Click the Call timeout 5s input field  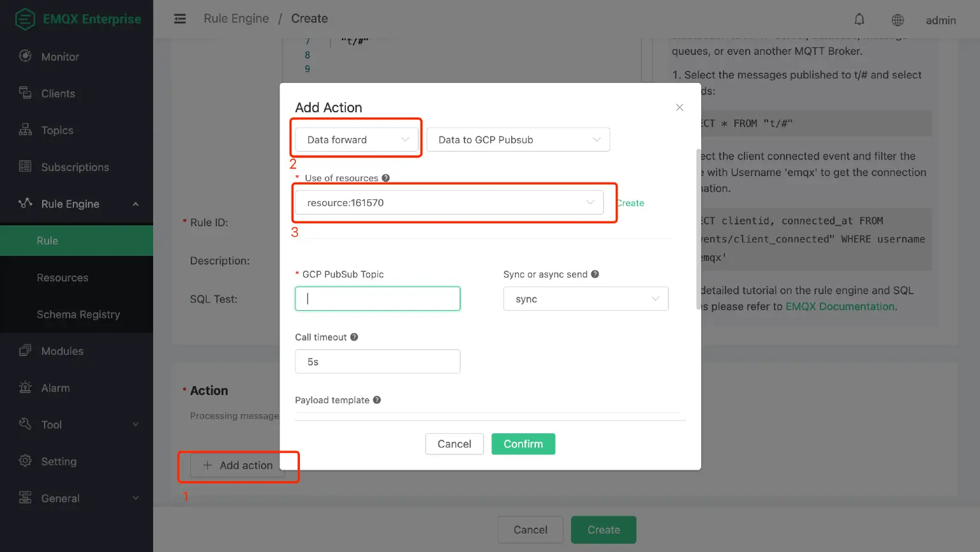378,361
